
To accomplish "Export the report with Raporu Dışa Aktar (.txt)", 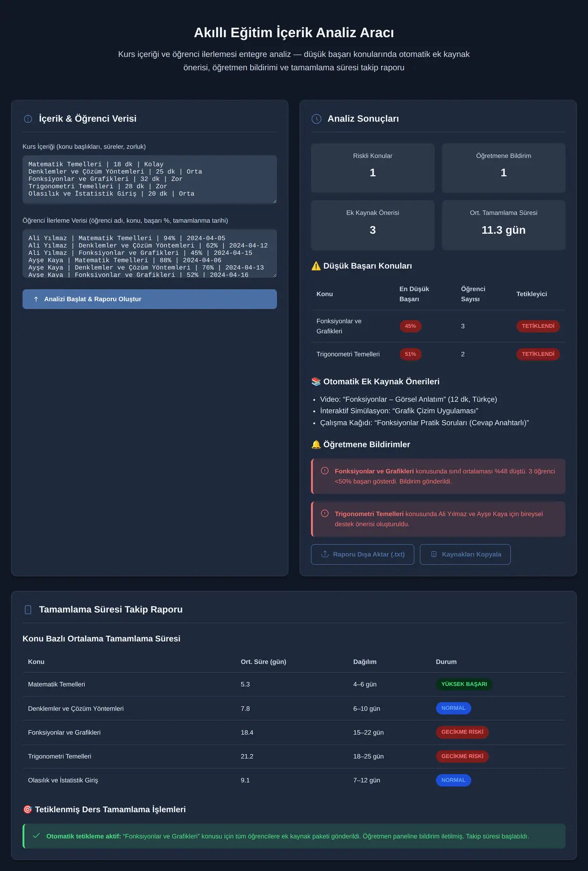I will pos(363,555).
